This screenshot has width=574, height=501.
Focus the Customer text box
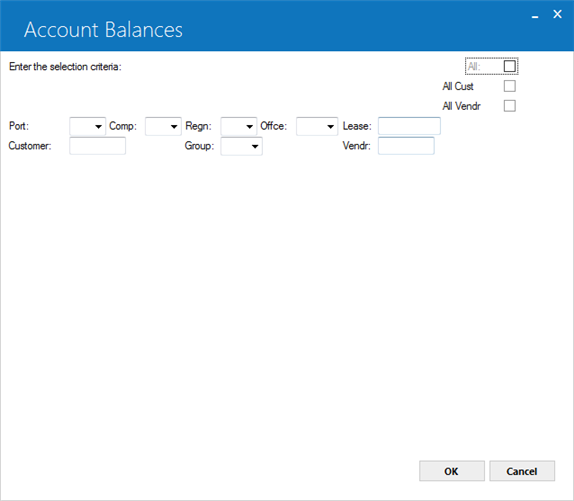pyautogui.click(x=97, y=146)
